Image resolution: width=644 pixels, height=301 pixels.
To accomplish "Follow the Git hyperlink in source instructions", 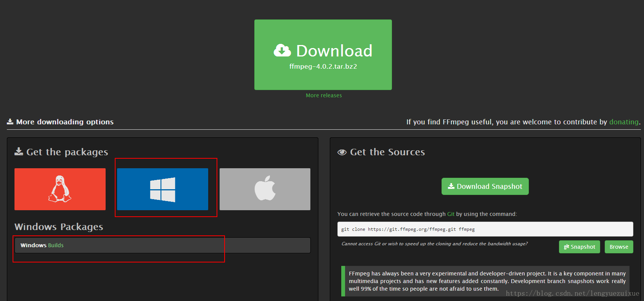I will 451,214.
